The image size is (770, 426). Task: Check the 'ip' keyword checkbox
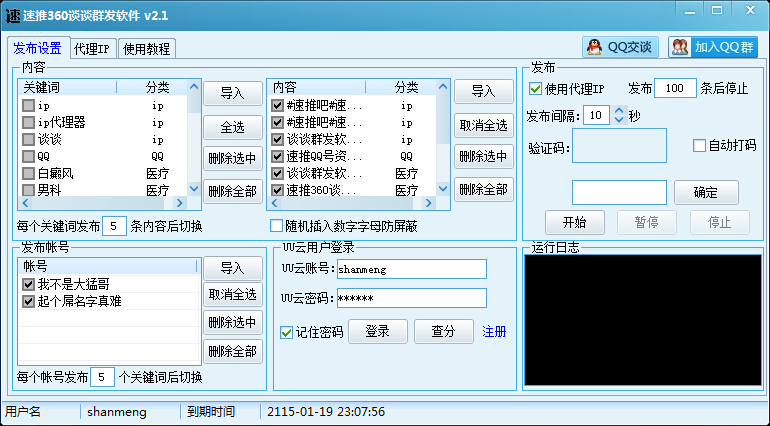(28, 105)
